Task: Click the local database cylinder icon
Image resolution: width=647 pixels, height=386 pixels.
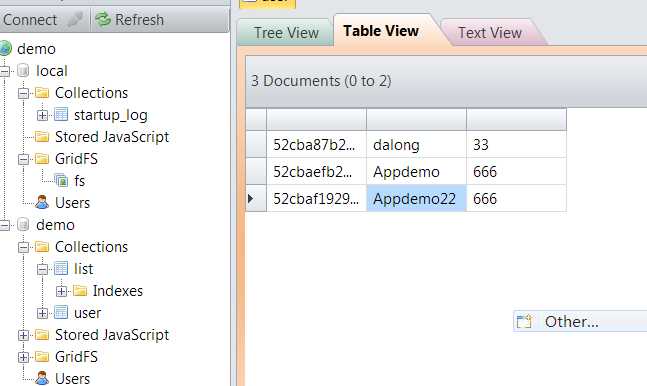Action: coord(24,71)
